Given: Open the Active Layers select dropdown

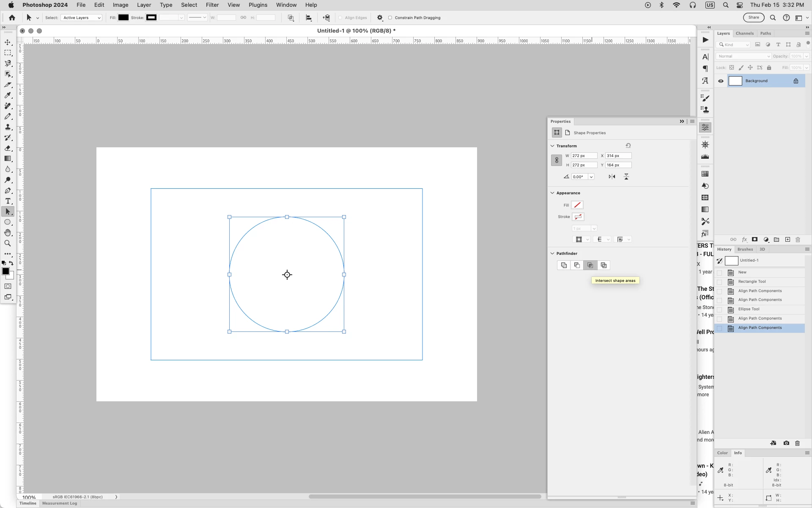Looking at the screenshot, I should pos(82,18).
